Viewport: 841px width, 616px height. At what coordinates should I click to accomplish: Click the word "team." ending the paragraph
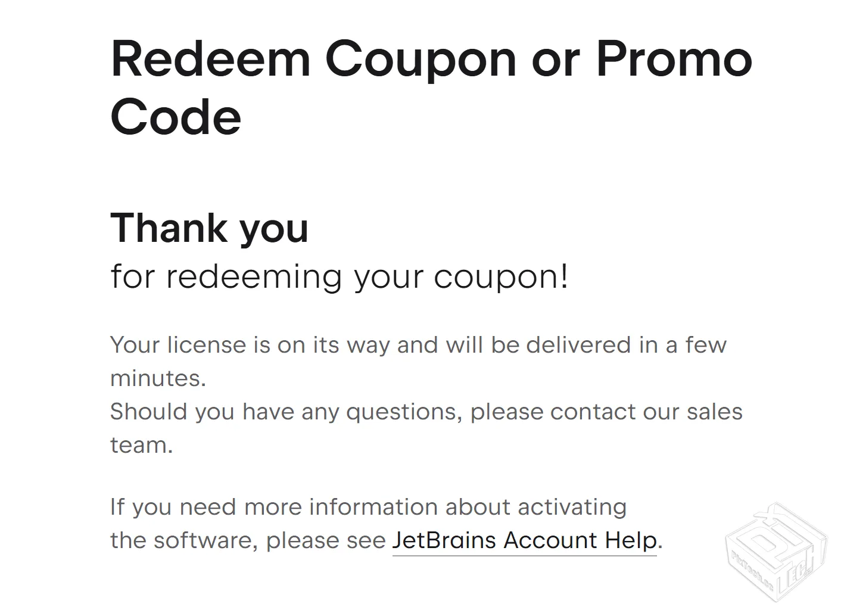click(x=141, y=445)
